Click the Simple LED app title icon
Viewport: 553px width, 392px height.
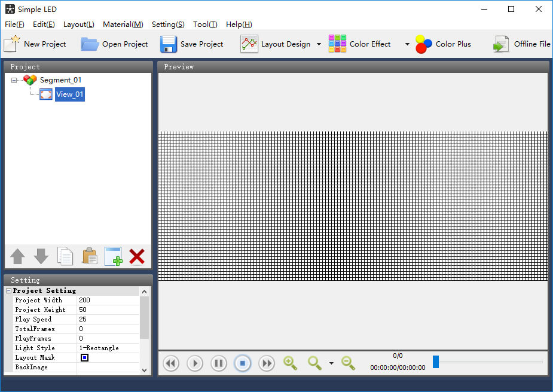click(x=10, y=9)
